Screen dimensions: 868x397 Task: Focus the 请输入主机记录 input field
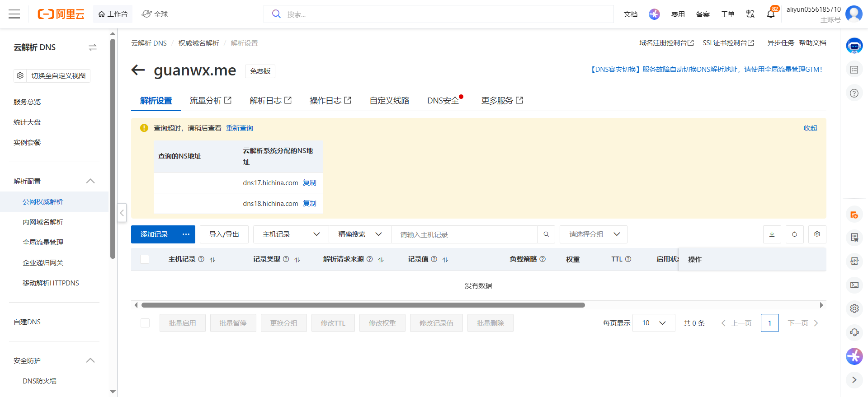click(464, 234)
